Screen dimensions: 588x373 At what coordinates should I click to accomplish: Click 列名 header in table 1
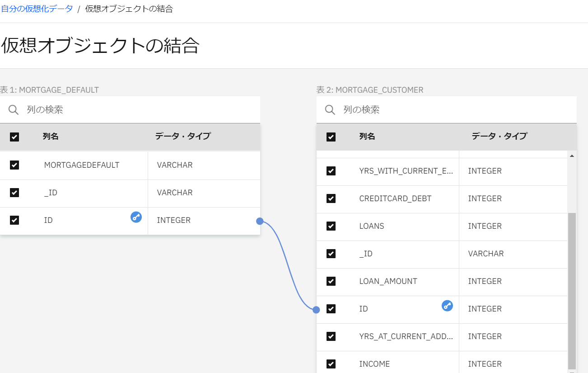point(51,136)
